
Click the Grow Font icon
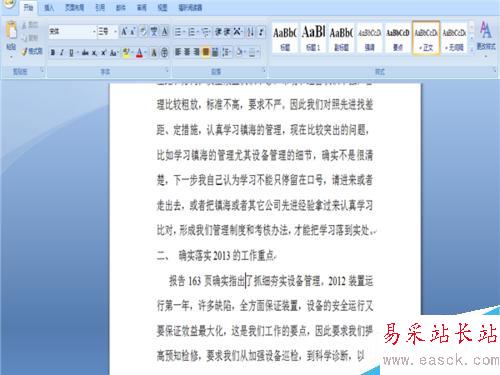coord(124,32)
